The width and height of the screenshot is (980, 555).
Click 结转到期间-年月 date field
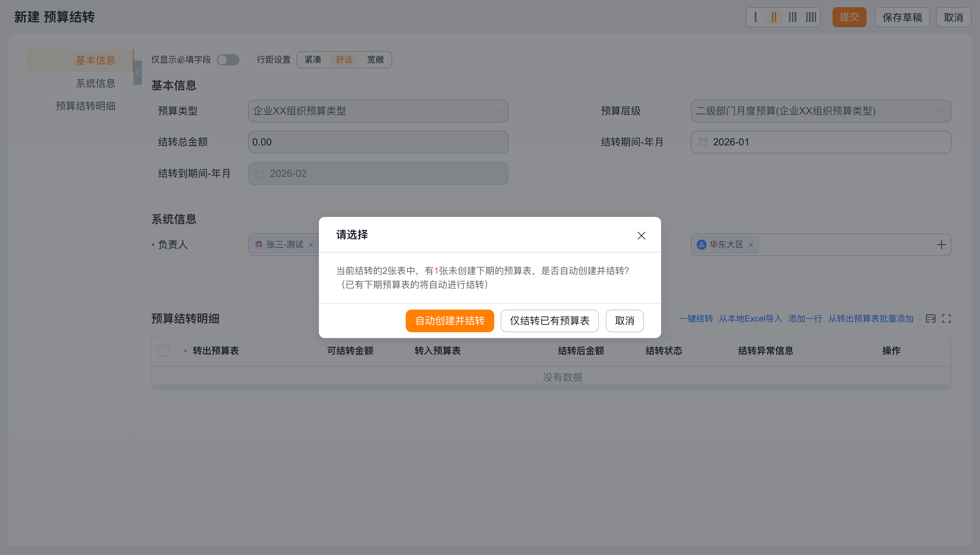[378, 174]
